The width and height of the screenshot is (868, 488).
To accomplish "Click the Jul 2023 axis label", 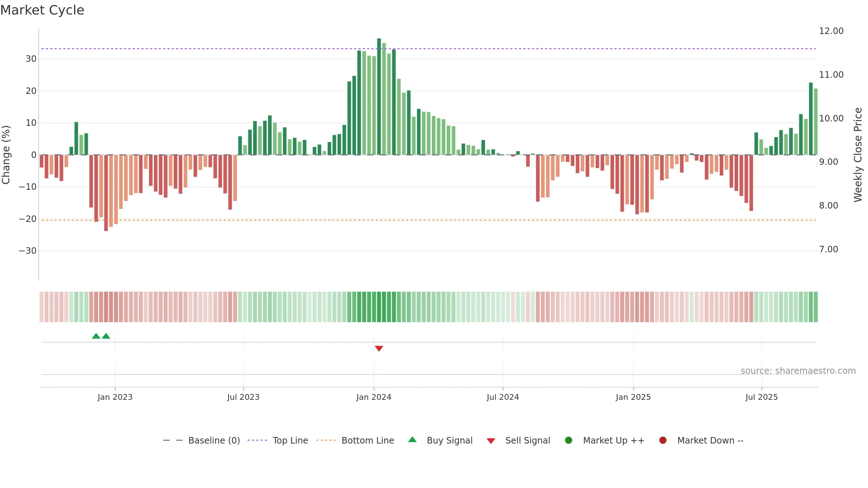I will 243,397.
